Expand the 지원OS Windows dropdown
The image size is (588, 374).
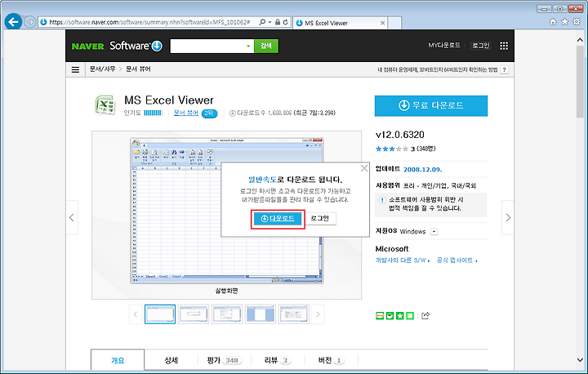point(434,231)
